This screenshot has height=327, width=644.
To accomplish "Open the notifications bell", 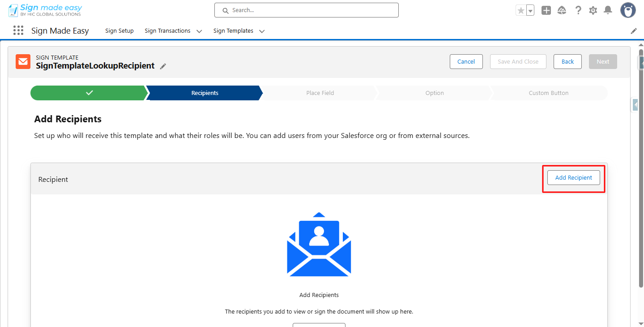I will 608,10.
